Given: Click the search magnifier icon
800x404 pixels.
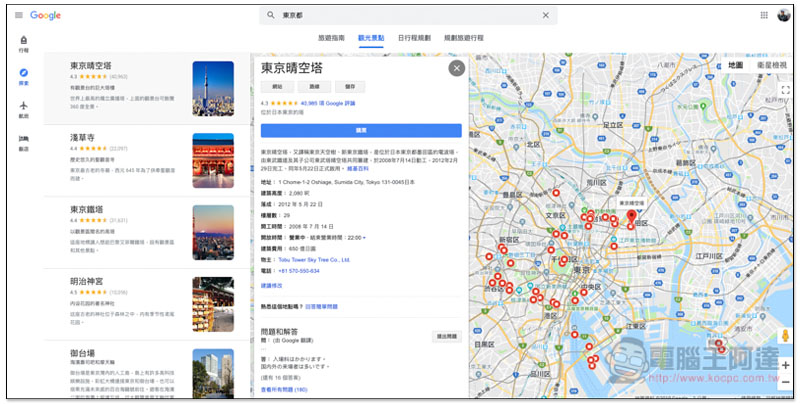Looking at the screenshot, I should pyautogui.click(x=271, y=15).
